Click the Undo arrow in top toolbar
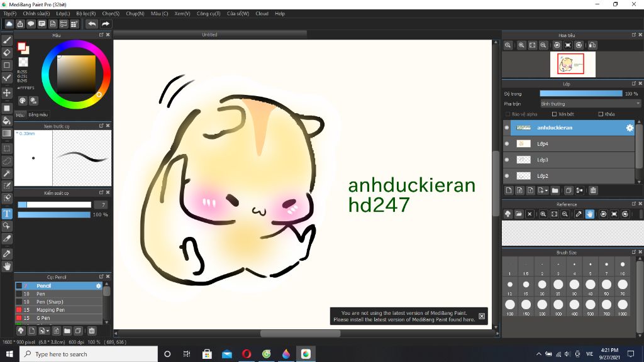Viewport: 644px width, 362px height. pyautogui.click(x=92, y=25)
